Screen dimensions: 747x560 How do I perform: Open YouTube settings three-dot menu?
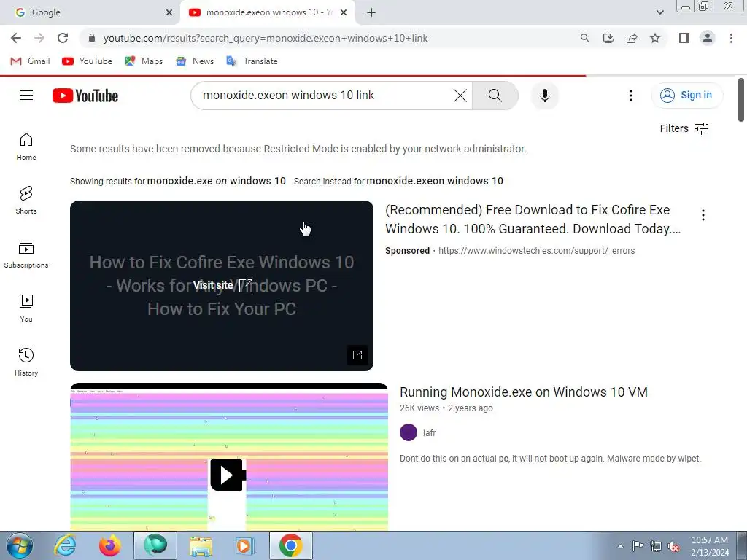[x=631, y=96]
